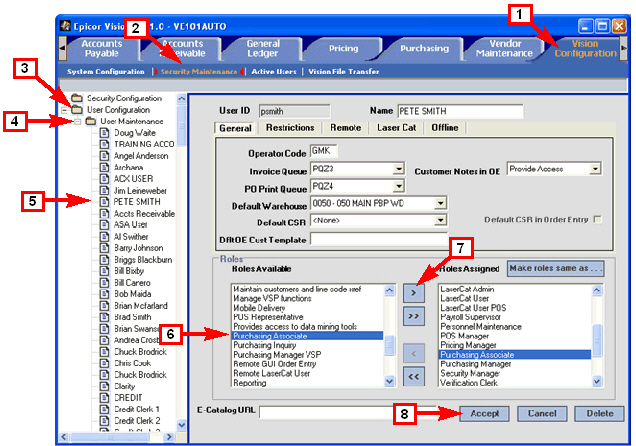
Task: Open the General Ledger tab
Action: pos(262,48)
